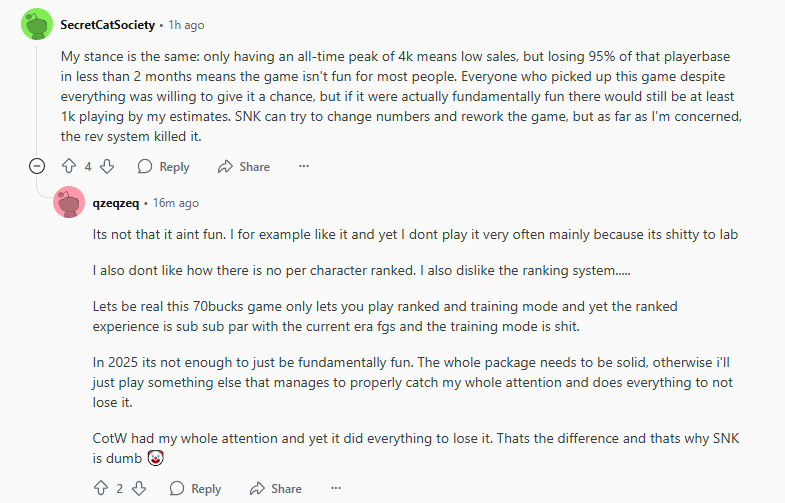Upvote qzeqzeq's reply
The height and width of the screenshot is (503, 785).
pos(100,488)
